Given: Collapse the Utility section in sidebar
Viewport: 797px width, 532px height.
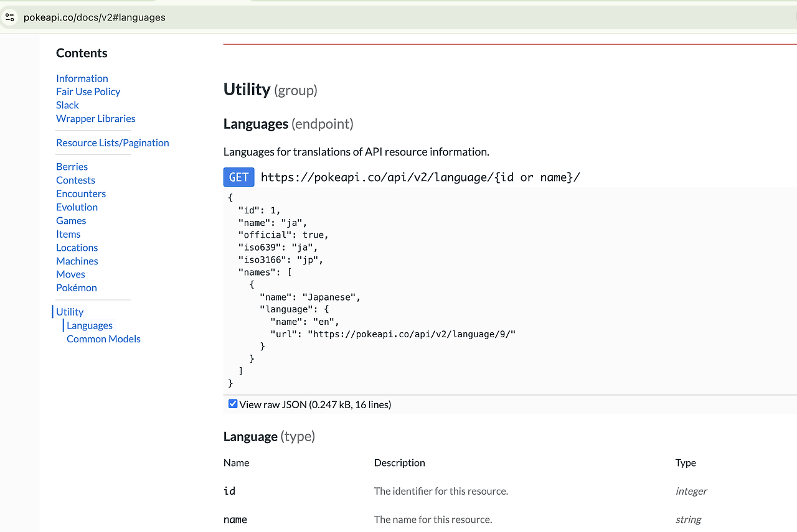Looking at the screenshot, I should (x=69, y=312).
